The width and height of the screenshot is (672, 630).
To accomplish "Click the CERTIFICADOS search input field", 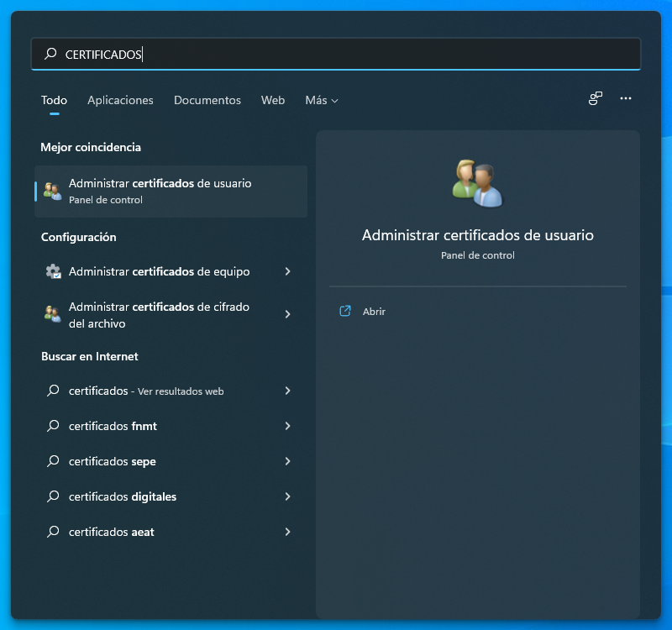I will [336, 54].
